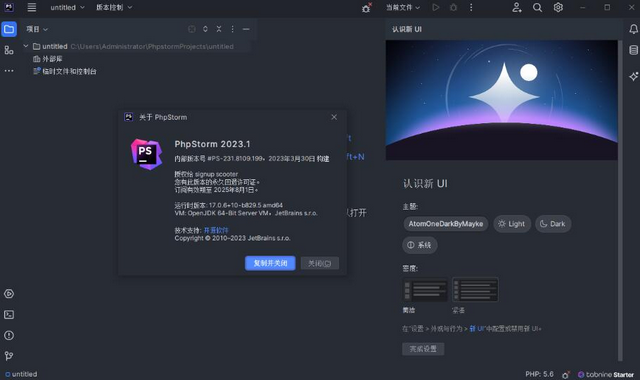641x382 pixels.
Task: Click the New UI settings link
Action: point(477,329)
